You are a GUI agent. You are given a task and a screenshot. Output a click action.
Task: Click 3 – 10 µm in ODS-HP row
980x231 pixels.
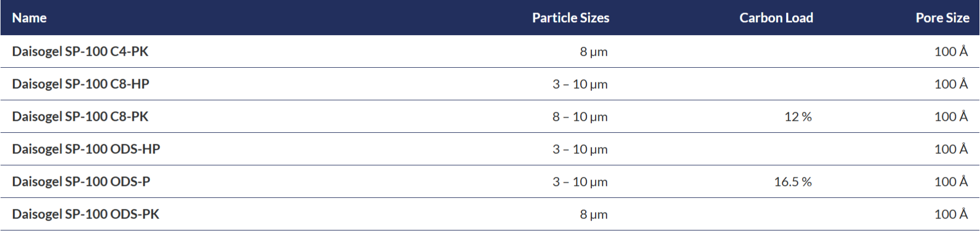[x=580, y=149]
